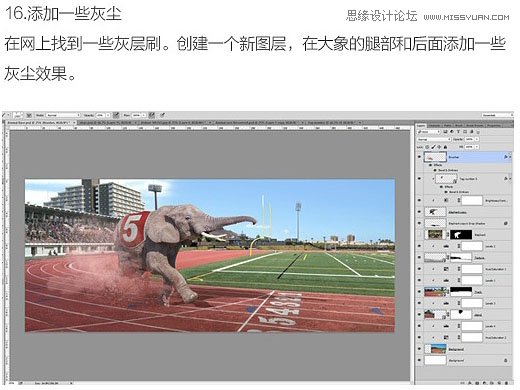The image size is (520, 390).
Task: Switch to the Brush Presets panel tab
Action: 475,126
